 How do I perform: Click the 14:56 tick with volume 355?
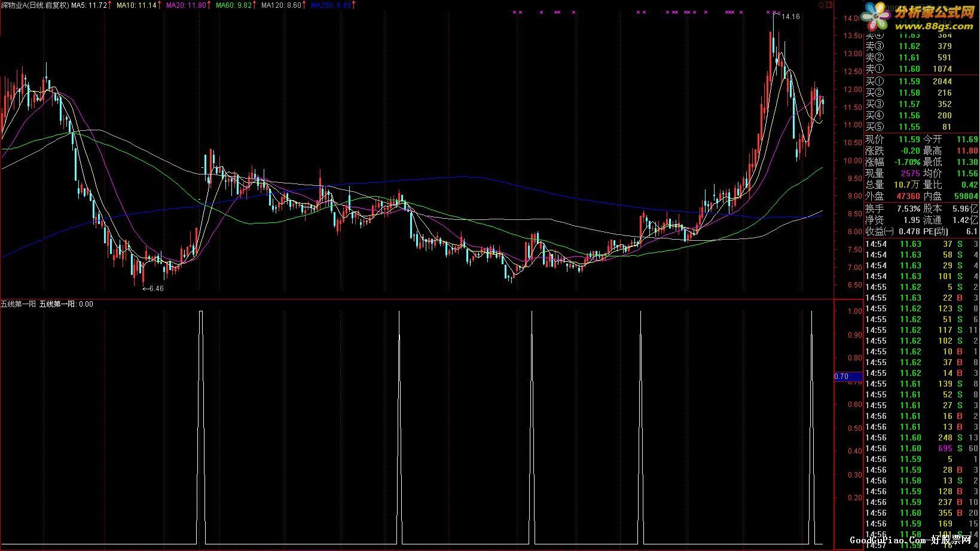922,513
